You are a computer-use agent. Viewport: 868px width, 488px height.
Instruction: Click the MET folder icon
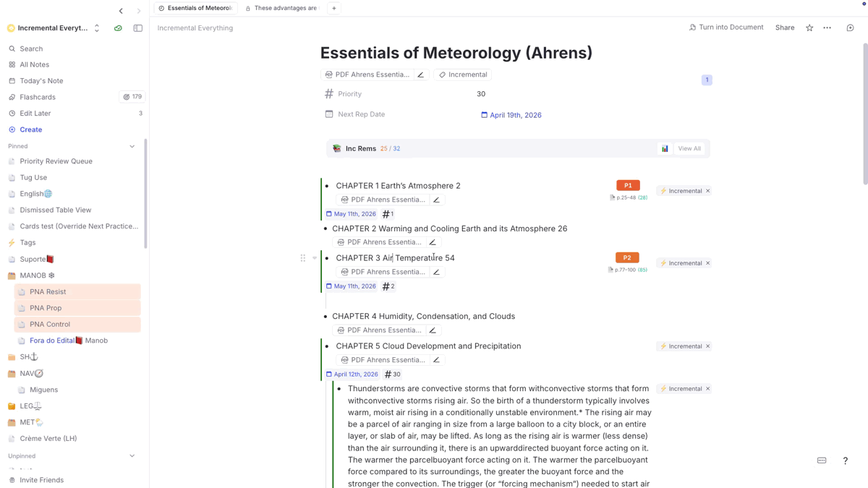pos(12,422)
